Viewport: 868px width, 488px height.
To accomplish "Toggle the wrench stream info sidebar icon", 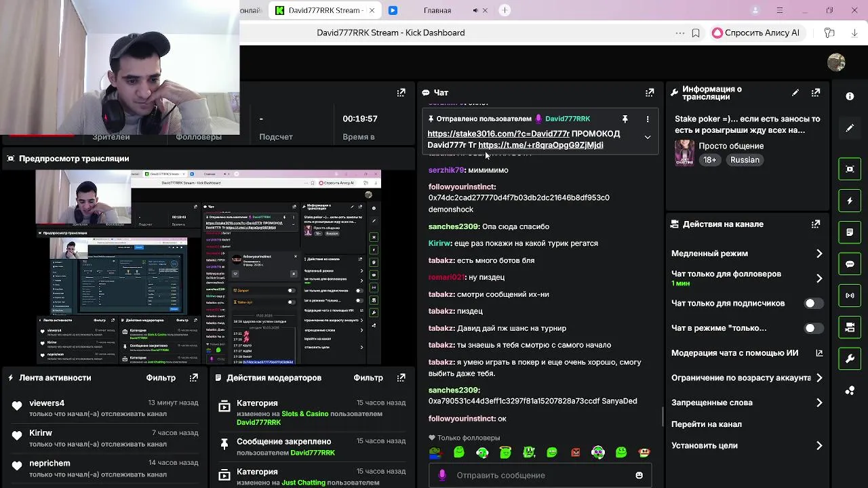I will point(850,359).
